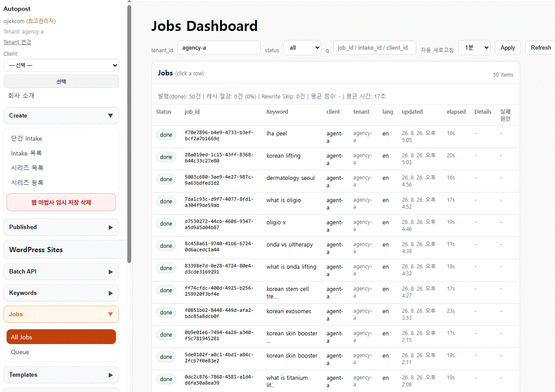Viewport: 555px width, 392px height.
Task: Click the Keyword column header
Action: [x=277, y=112]
